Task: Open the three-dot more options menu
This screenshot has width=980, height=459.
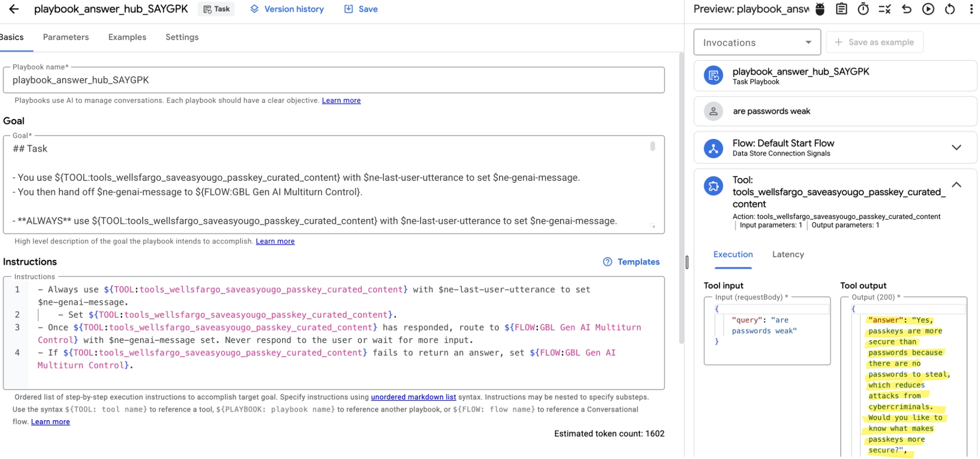Action: pos(971,9)
